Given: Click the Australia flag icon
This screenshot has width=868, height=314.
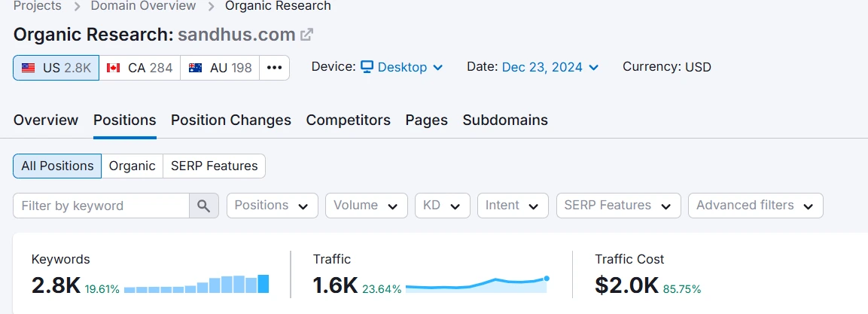Looking at the screenshot, I should (195, 68).
